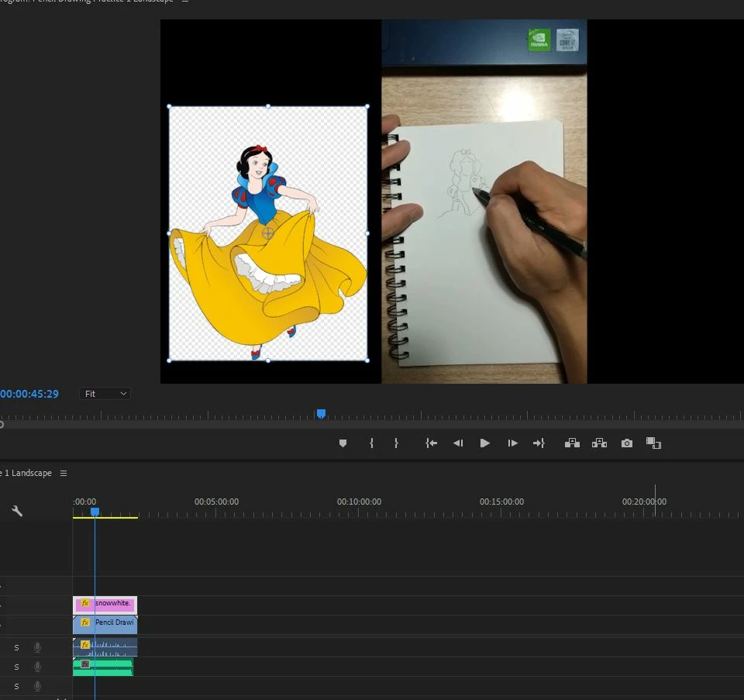
Task: Click the Mark In bracket button
Action: pos(371,443)
